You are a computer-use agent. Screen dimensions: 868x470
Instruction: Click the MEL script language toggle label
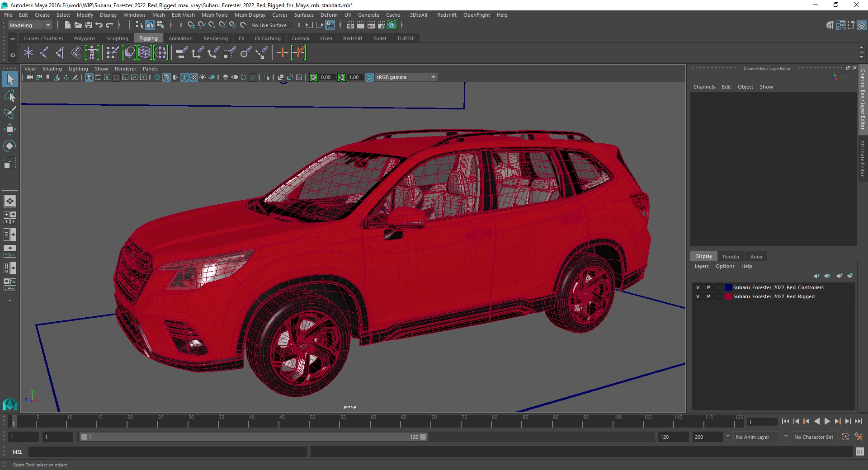(17, 452)
